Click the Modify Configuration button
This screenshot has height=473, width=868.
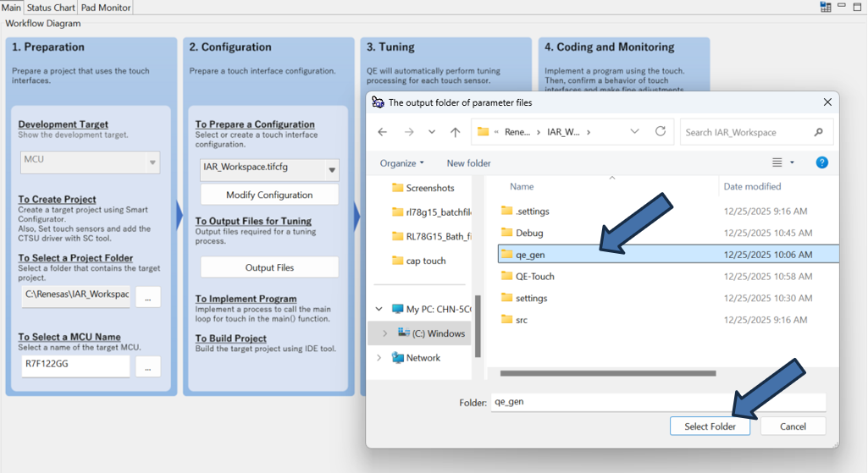[x=269, y=195]
